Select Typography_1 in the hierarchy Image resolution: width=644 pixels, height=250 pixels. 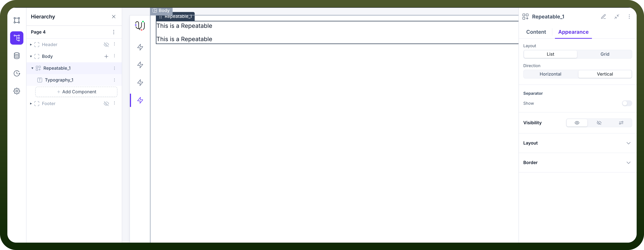pos(59,80)
